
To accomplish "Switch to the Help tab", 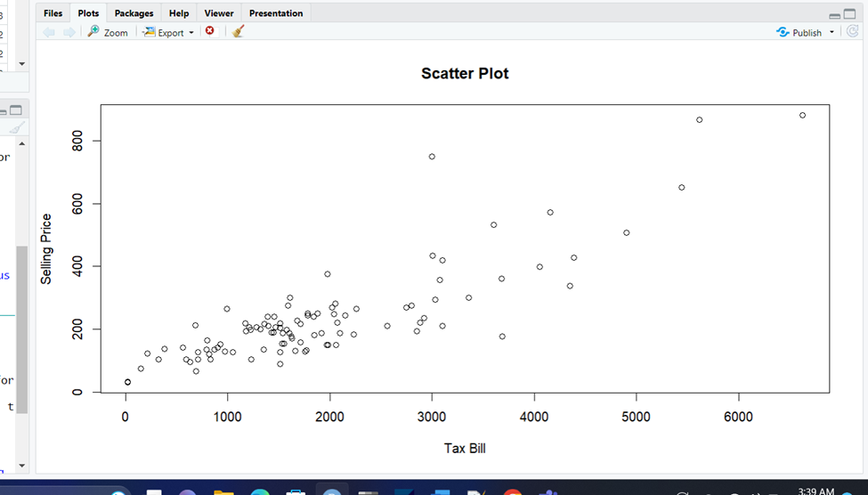I will [x=179, y=13].
